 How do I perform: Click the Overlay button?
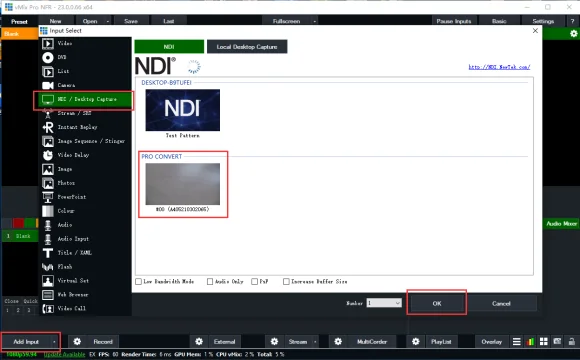point(492,342)
